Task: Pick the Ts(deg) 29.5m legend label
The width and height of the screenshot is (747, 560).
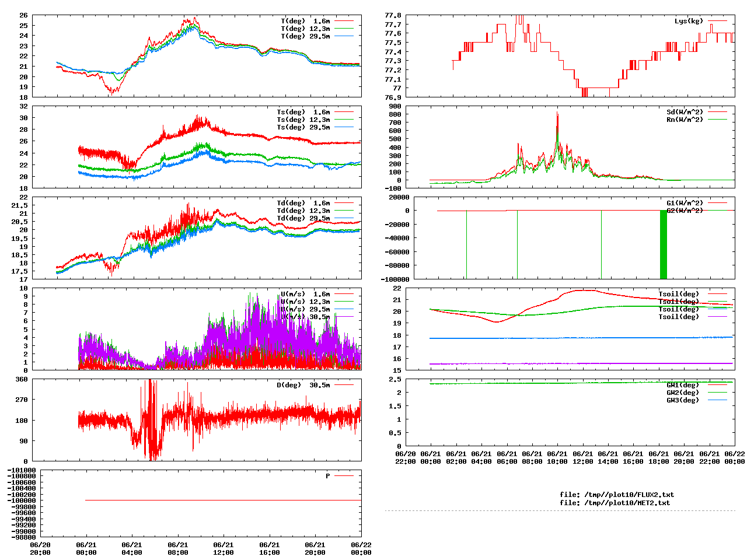Action: coord(303,127)
